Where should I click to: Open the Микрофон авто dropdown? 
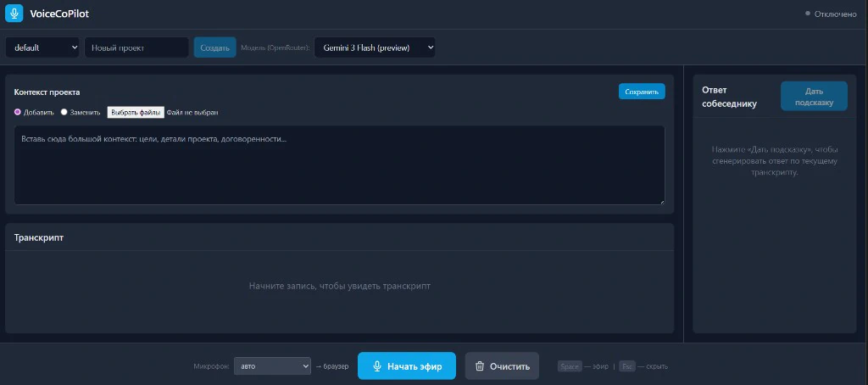point(272,366)
